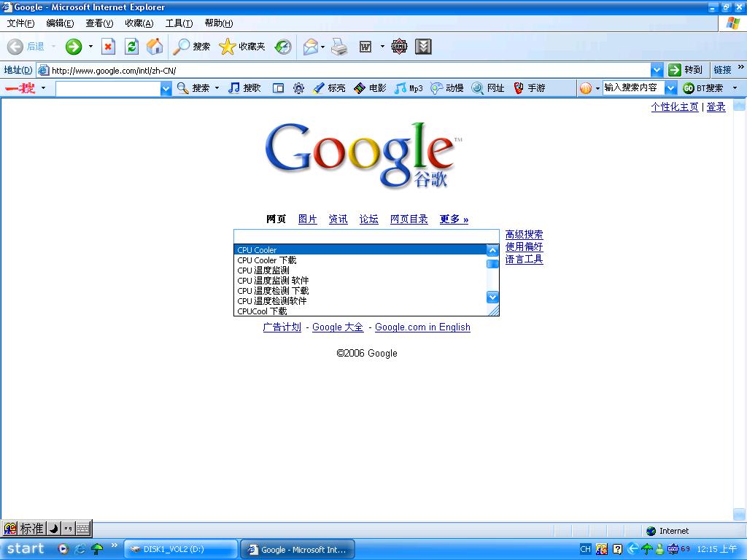747x560 pixels.
Task: Click the Google search input field
Action: tap(366, 236)
